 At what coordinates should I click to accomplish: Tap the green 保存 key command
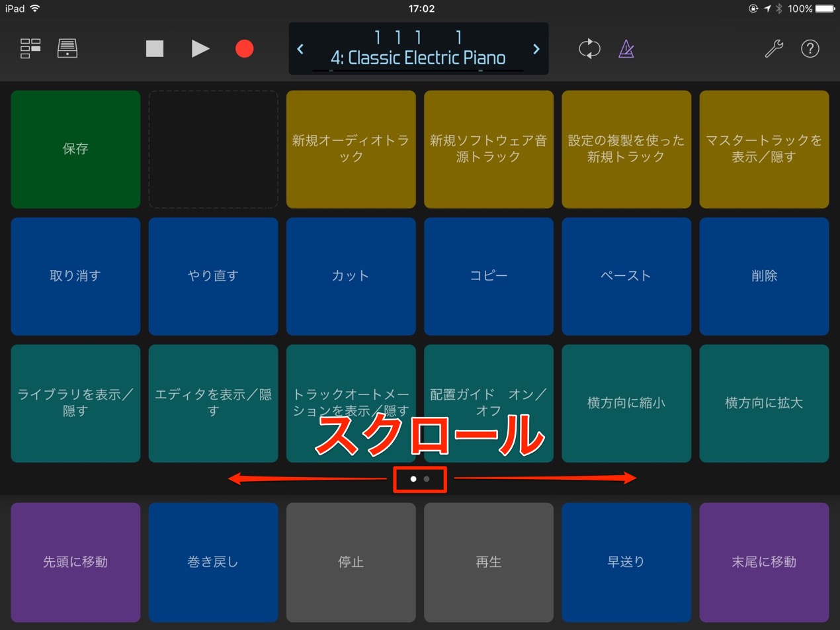click(75, 149)
